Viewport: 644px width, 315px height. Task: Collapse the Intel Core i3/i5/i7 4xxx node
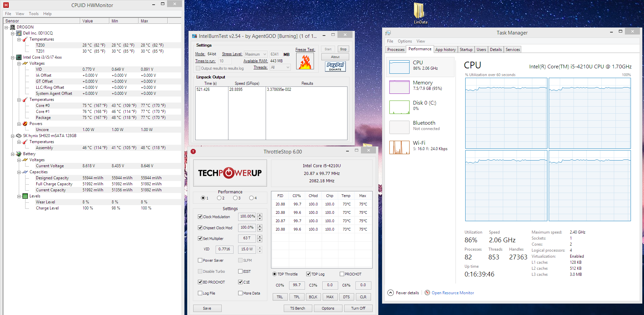coord(12,58)
